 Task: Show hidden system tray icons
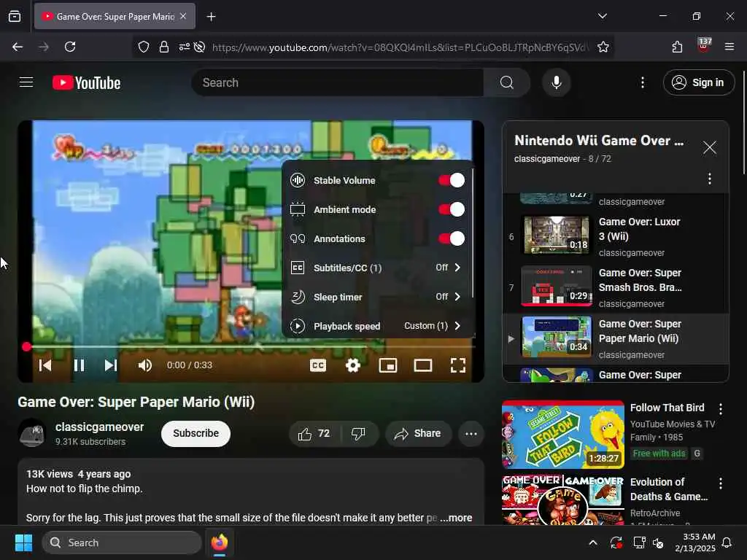coord(592,542)
